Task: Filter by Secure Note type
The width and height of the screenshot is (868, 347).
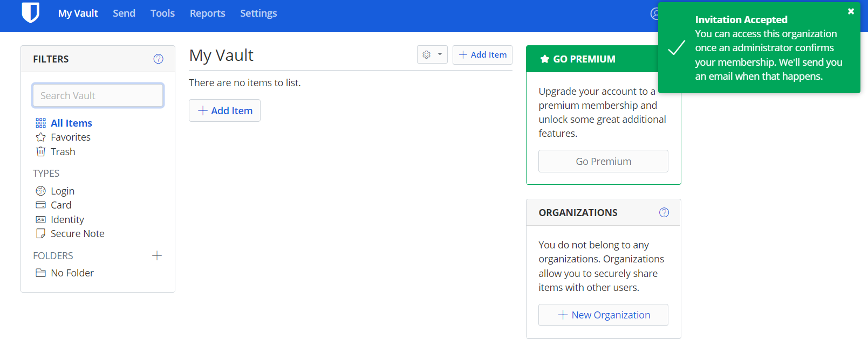Action: tap(78, 233)
